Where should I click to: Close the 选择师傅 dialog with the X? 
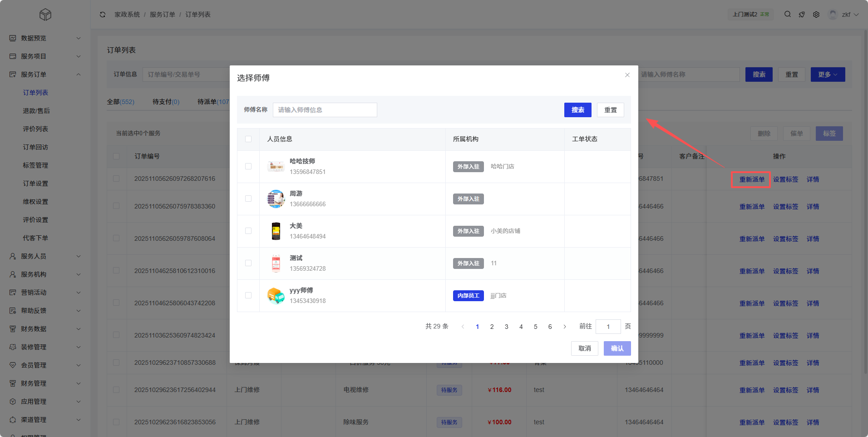click(627, 75)
